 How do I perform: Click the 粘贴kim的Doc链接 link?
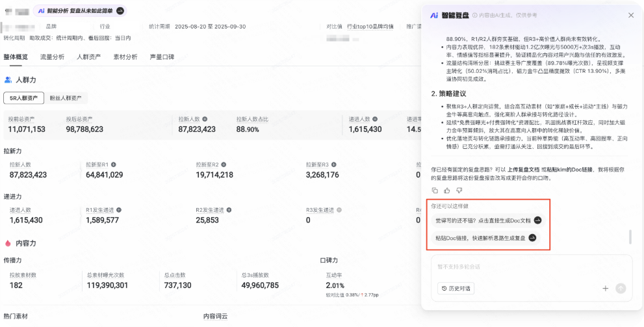tap(571, 170)
